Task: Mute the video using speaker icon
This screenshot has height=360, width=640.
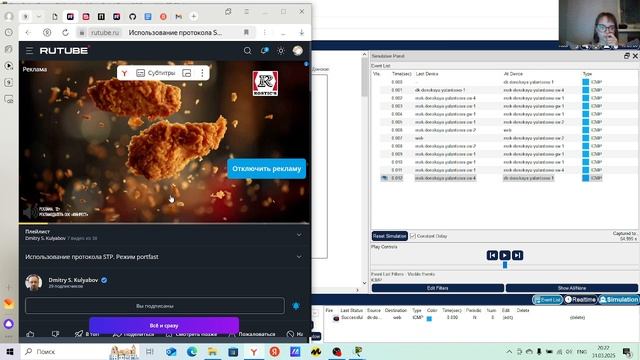Action: tap(29, 211)
